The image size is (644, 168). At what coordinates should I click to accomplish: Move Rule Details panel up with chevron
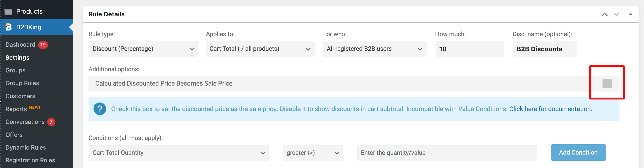click(604, 14)
